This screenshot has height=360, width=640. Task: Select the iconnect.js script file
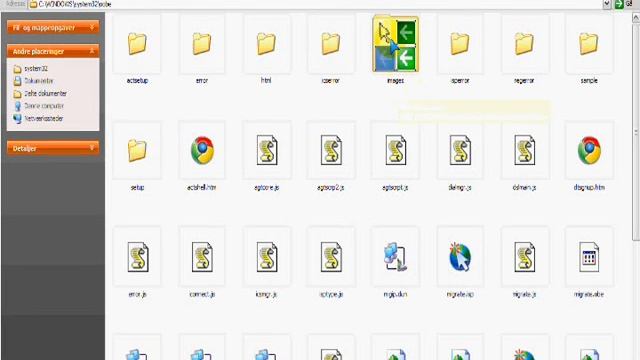(202, 257)
